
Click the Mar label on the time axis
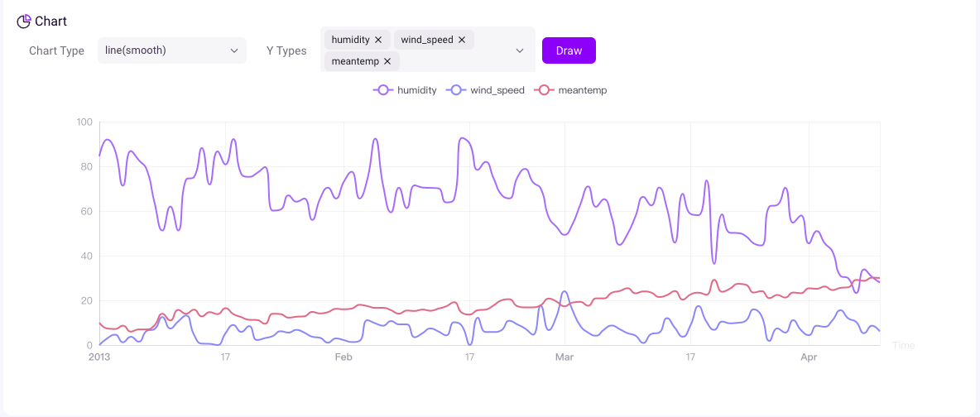click(564, 357)
